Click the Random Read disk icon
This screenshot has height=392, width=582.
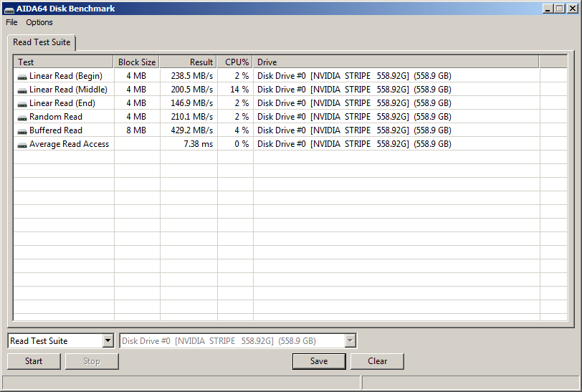[22, 118]
